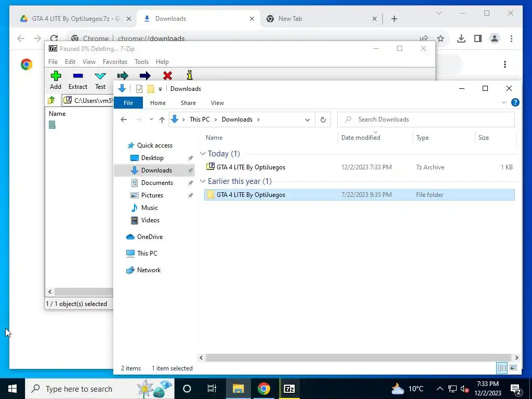This screenshot has height=399, width=532.
Task: Select Desktop in navigation pane
Action: 152,158
